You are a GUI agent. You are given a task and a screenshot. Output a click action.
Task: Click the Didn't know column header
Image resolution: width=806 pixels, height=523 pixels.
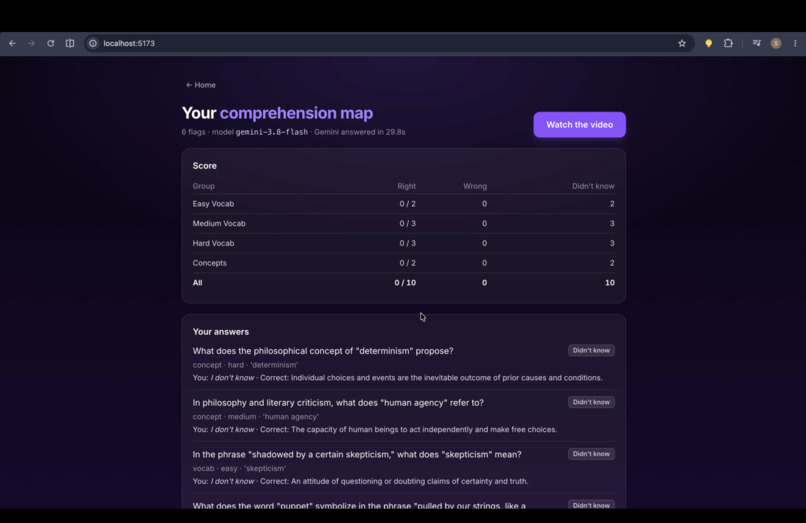tap(593, 186)
